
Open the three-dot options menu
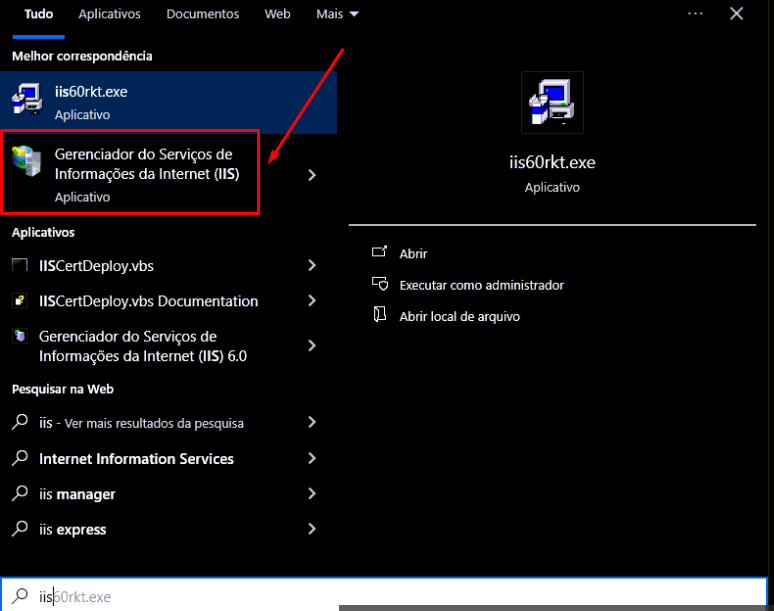pyautogui.click(x=695, y=14)
